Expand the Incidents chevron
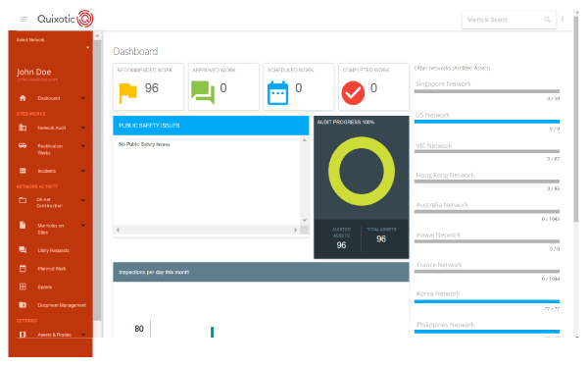The image size is (588, 367). tap(83, 171)
